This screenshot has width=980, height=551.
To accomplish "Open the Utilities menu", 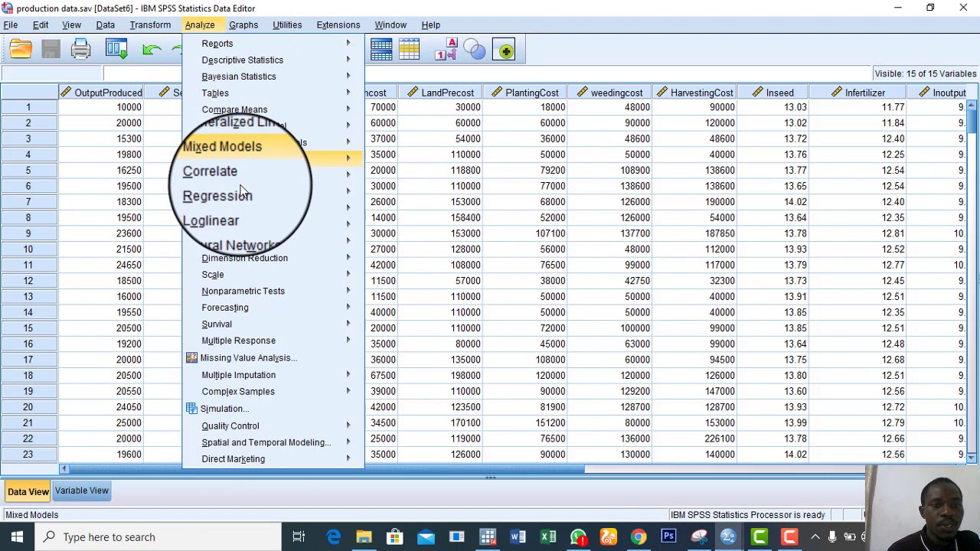I will [x=287, y=25].
